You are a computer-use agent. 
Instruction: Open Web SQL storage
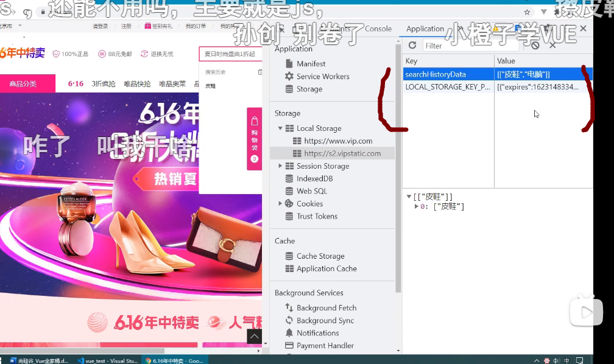click(312, 191)
